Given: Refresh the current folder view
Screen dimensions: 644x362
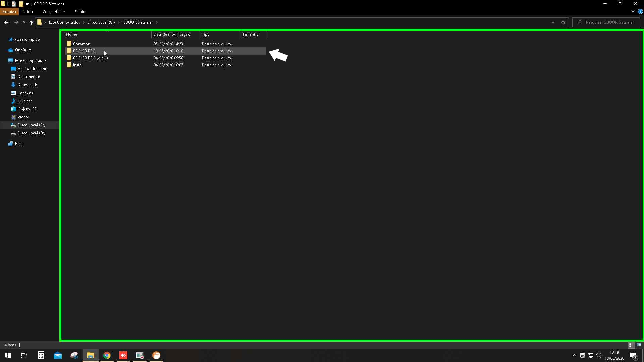Looking at the screenshot, I should pyautogui.click(x=563, y=22).
